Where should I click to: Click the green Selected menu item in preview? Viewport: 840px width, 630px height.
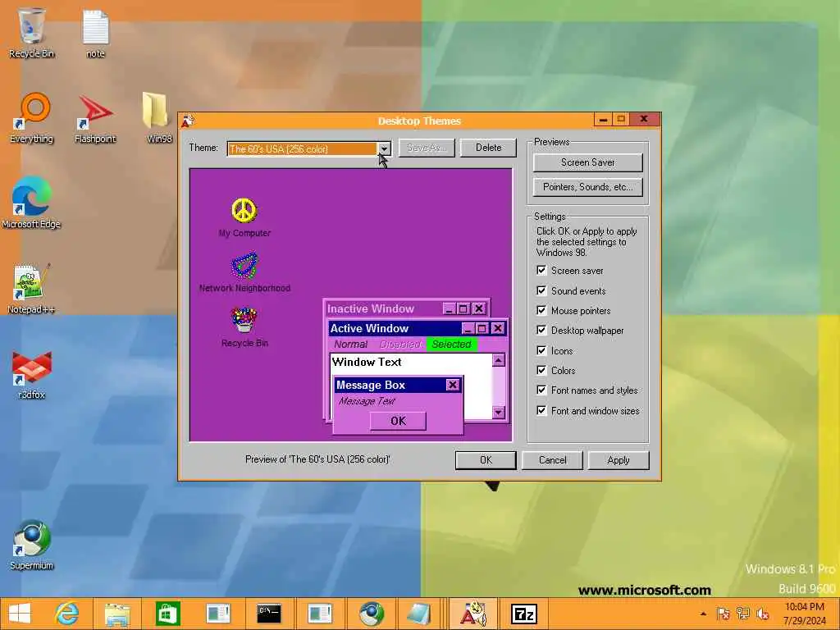[x=452, y=345]
